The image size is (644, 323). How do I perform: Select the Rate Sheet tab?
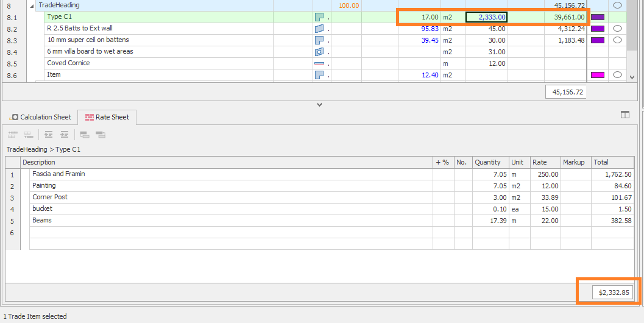coord(107,117)
